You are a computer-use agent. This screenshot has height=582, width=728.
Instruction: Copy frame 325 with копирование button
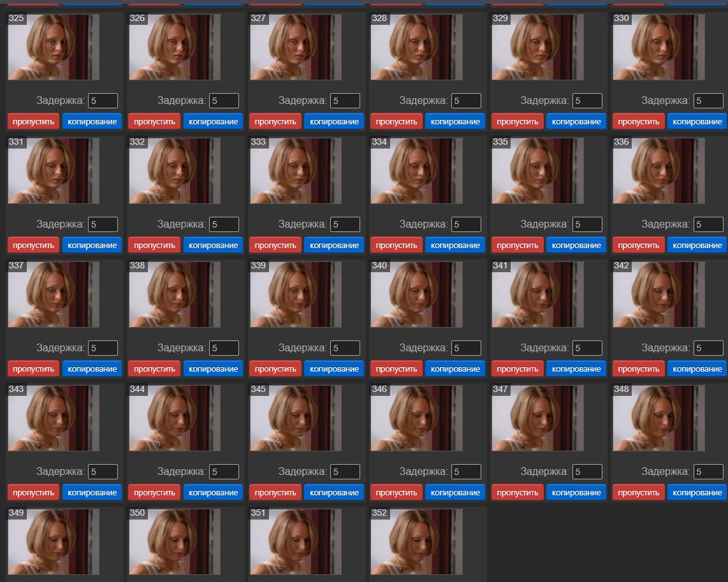pyautogui.click(x=92, y=122)
